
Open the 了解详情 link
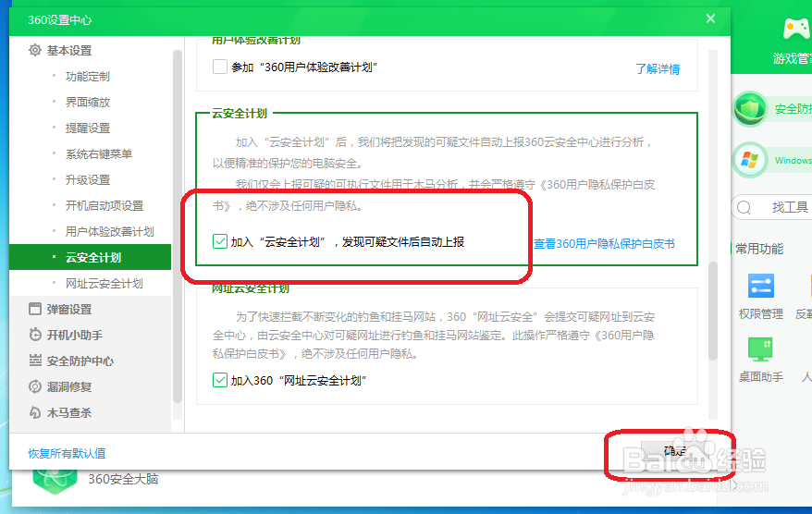tap(658, 68)
